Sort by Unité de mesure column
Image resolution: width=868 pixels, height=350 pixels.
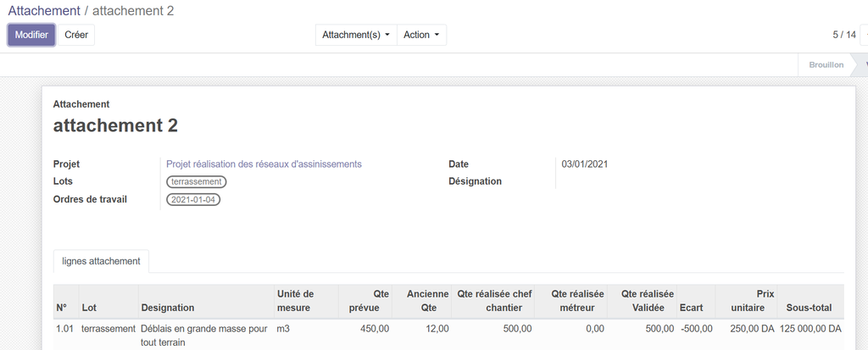coord(295,301)
